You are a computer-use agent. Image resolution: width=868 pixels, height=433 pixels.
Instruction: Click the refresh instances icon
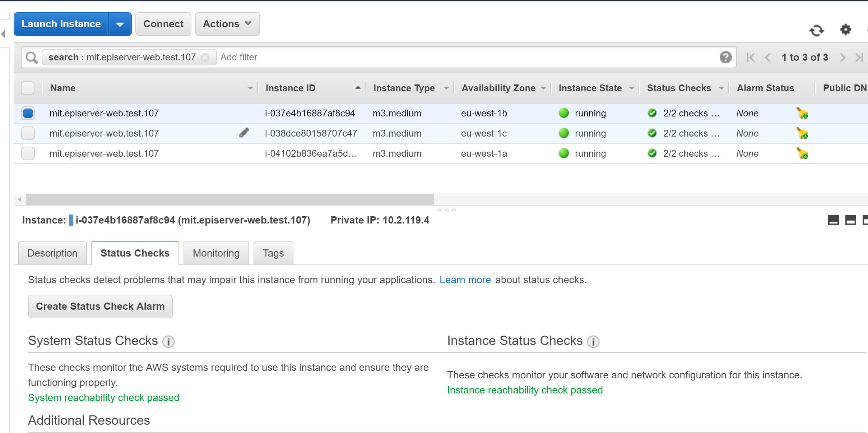[816, 30]
